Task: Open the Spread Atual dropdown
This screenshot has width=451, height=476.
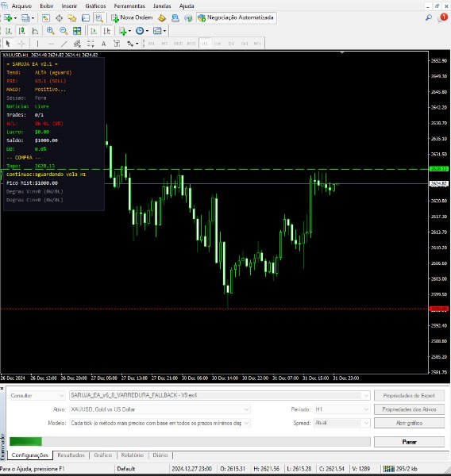Action: coord(342,423)
